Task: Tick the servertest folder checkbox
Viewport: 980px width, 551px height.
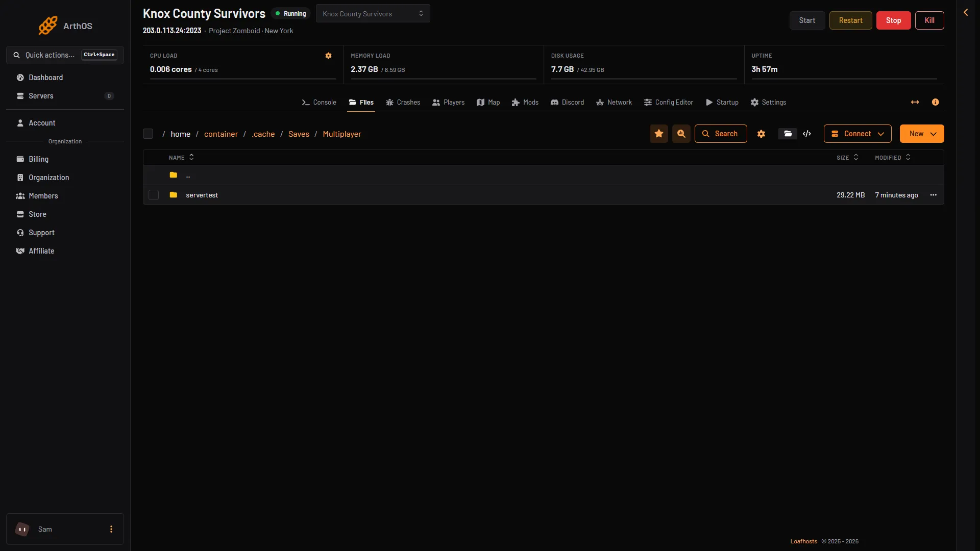Action: (154, 195)
